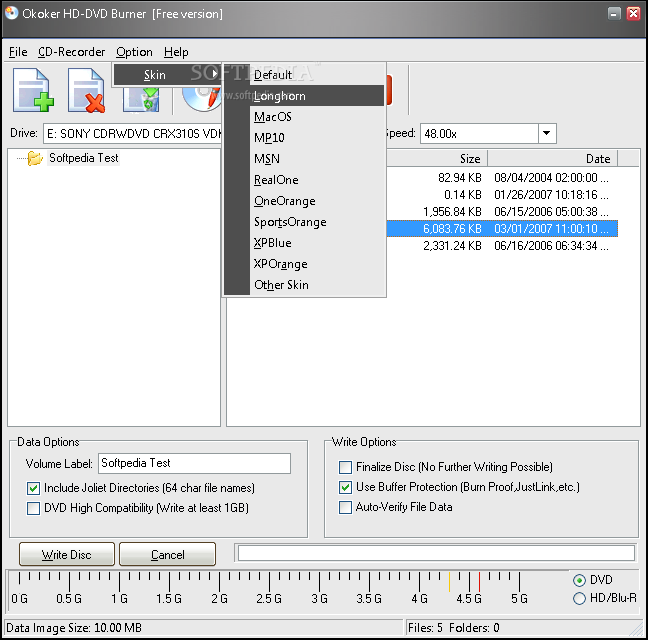648x640 pixels.
Task: Select the HD/Blu-R radio button
Action: [579, 598]
